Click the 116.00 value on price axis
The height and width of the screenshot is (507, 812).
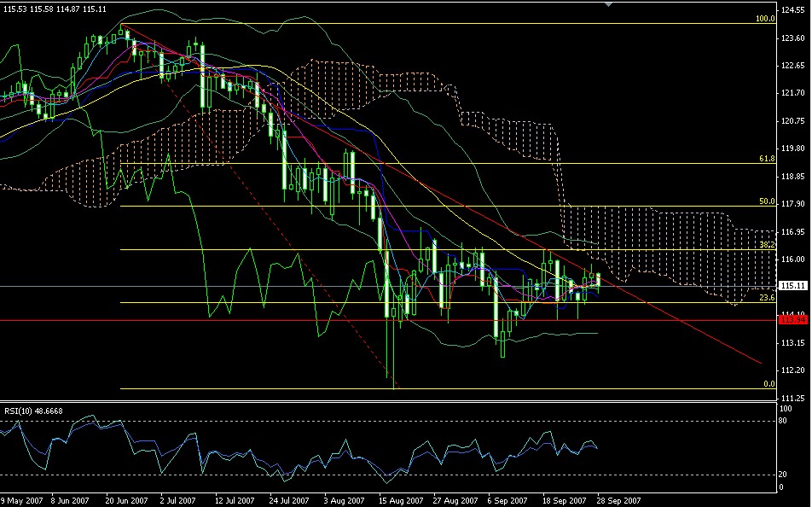pyautogui.click(x=793, y=259)
